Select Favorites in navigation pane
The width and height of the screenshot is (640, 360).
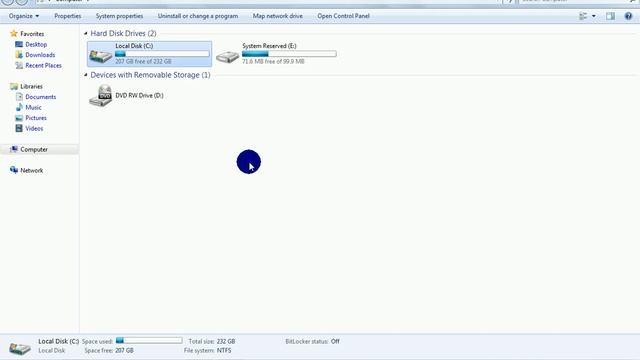(x=32, y=34)
